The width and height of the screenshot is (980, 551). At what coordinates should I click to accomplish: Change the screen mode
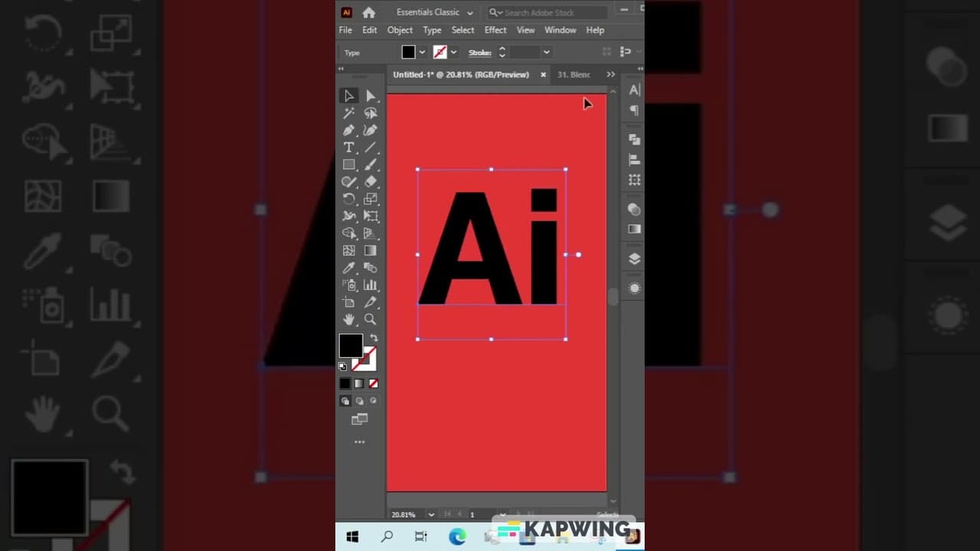359,419
